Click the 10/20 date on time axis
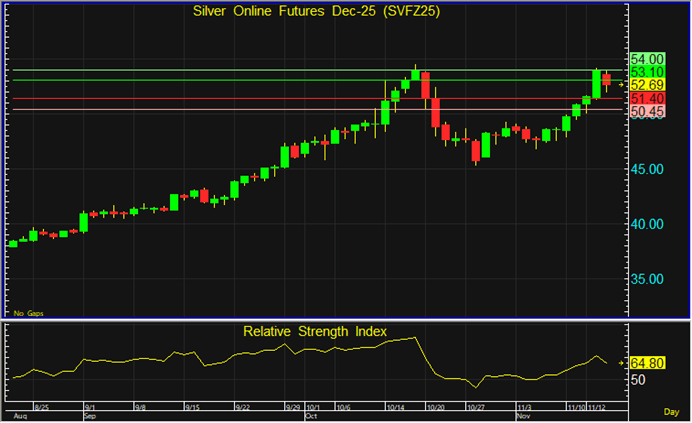Screen dimensions: 692x423 pyautogui.click(x=436, y=408)
